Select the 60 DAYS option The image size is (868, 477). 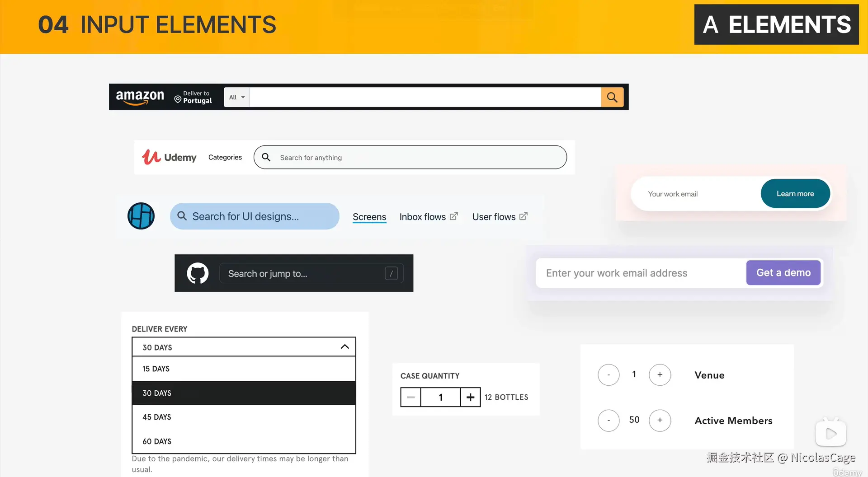click(x=244, y=441)
